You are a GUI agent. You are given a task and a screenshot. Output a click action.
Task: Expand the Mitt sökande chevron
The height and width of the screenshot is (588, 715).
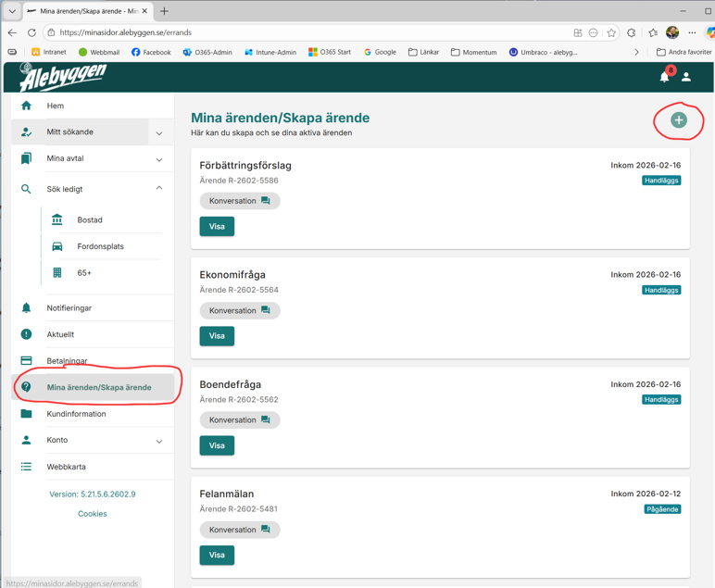point(159,132)
